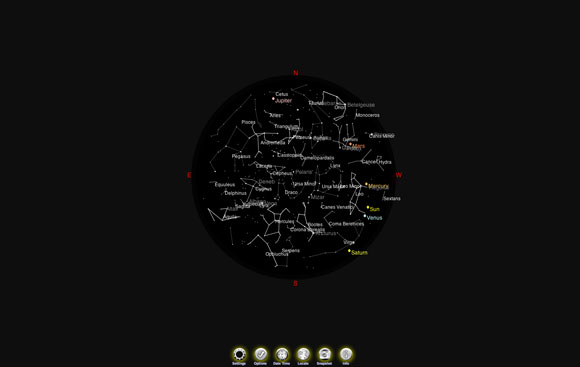Select the Mars planet label
This screenshot has height=367, width=580.
pos(358,146)
